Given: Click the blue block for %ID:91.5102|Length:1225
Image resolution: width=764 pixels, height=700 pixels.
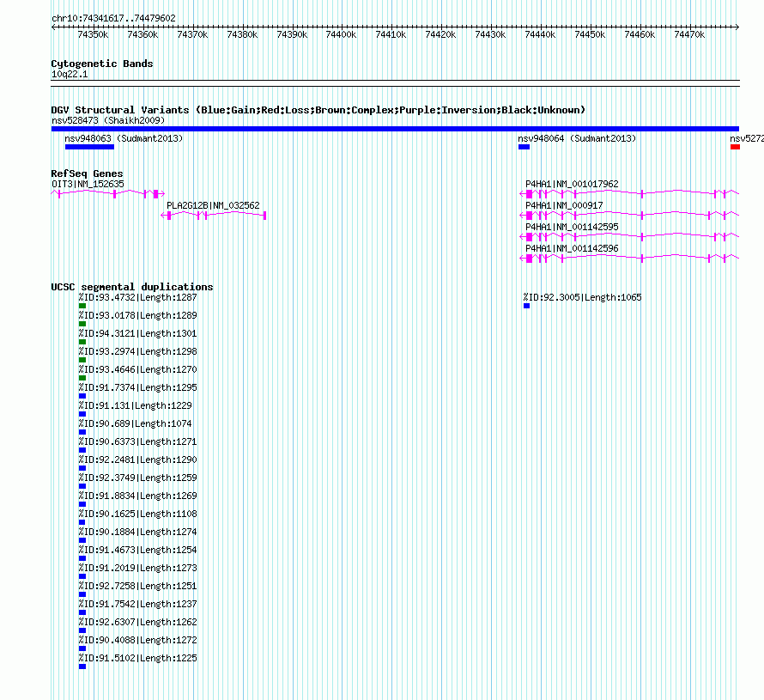Looking at the screenshot, I should [82, 667].
